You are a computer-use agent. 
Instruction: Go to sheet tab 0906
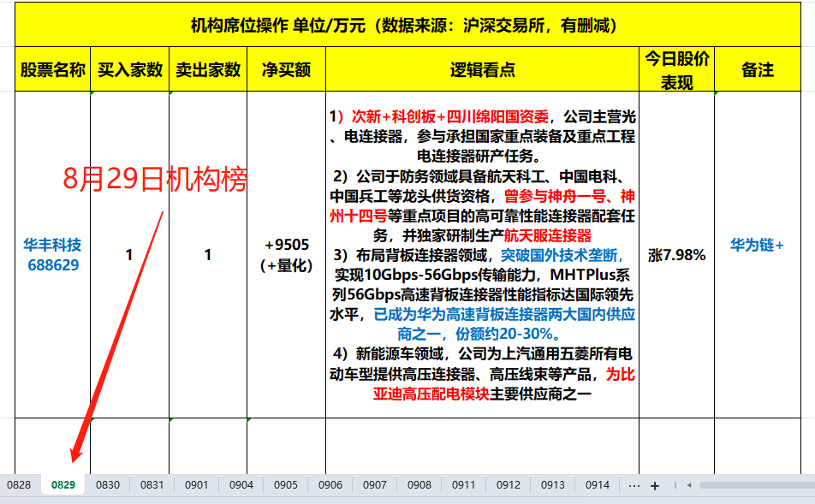(x=330, y=485)
